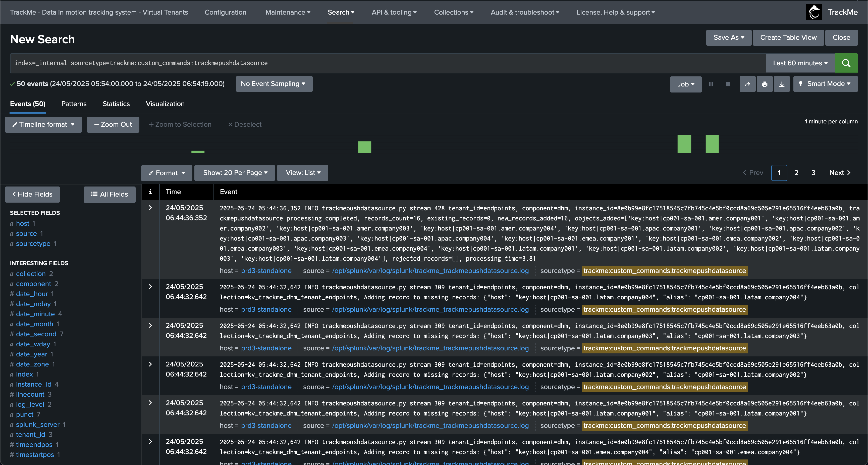Pause the search job
Screen dimensions: 868x465
point(711,84)
